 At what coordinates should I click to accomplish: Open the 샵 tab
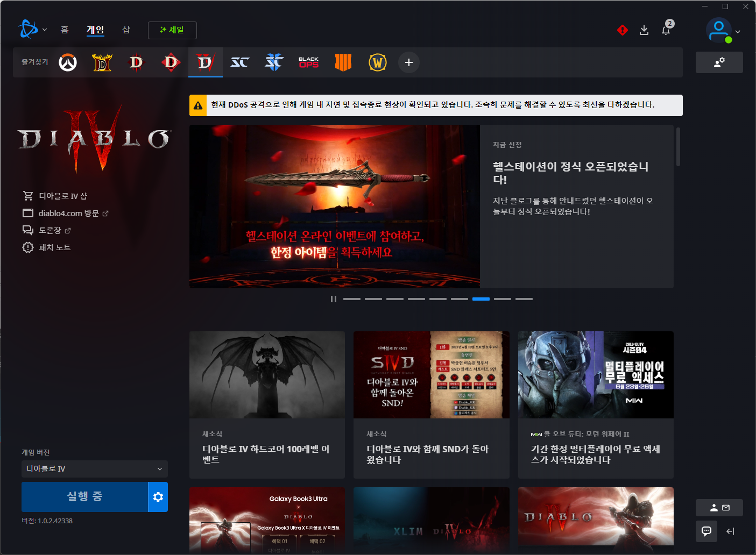tap(126, 30)
